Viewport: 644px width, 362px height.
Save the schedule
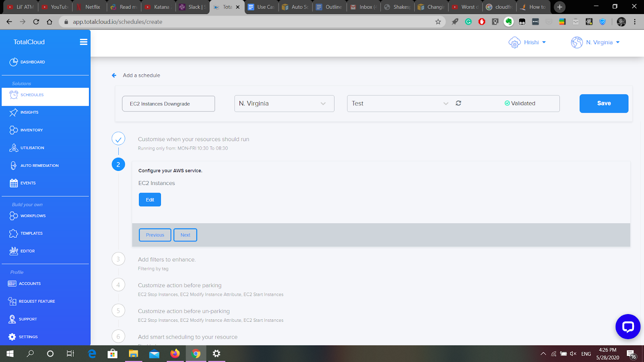(x=604, y=103)
